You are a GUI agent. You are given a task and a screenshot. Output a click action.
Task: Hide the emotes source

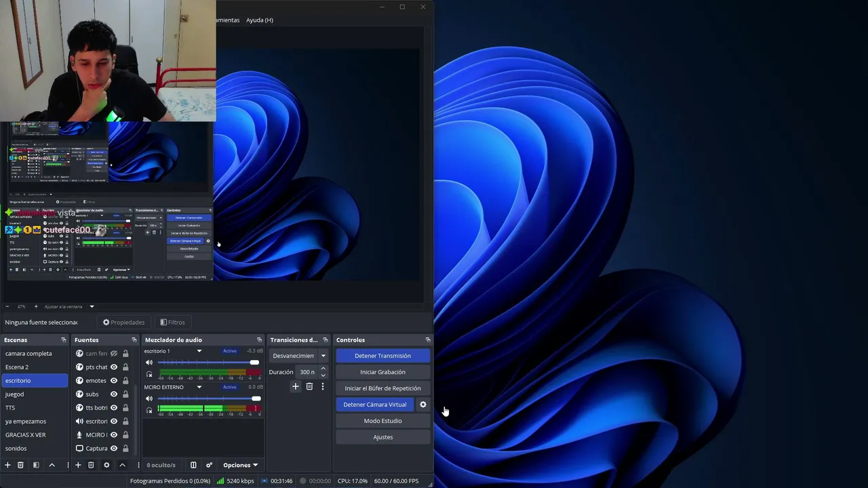pos(114,380)
